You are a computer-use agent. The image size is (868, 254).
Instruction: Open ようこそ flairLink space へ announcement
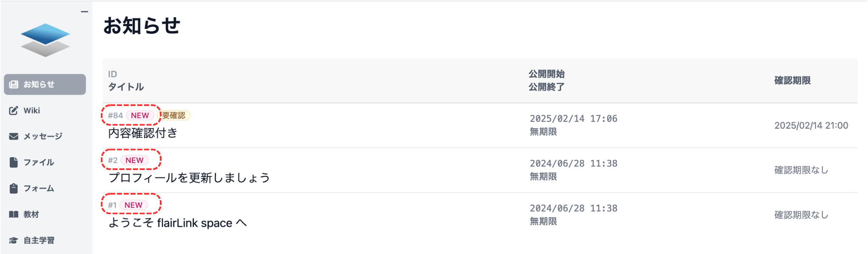click(x=177, y=223)
